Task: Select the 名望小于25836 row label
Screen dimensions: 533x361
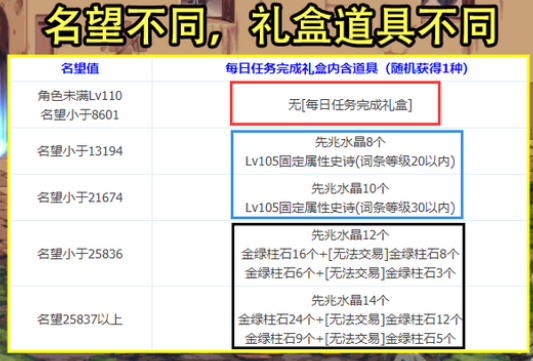Action: [x=80, y=254]
